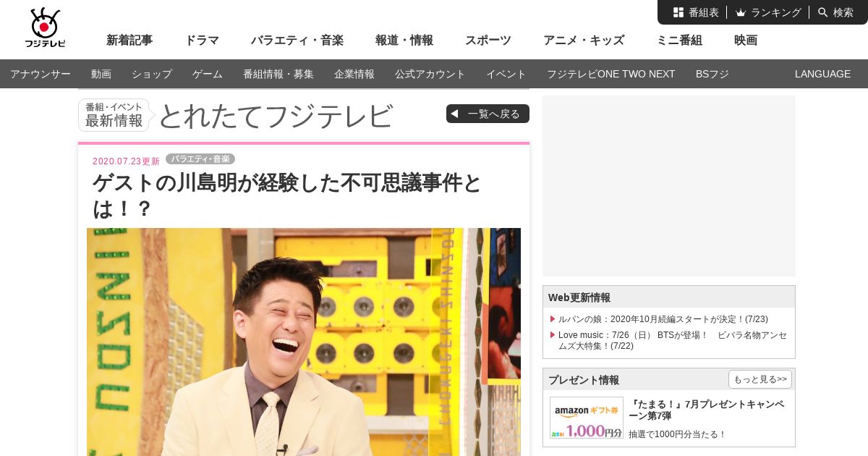Open the アニメ・キッズ menu

coord(584,41)
